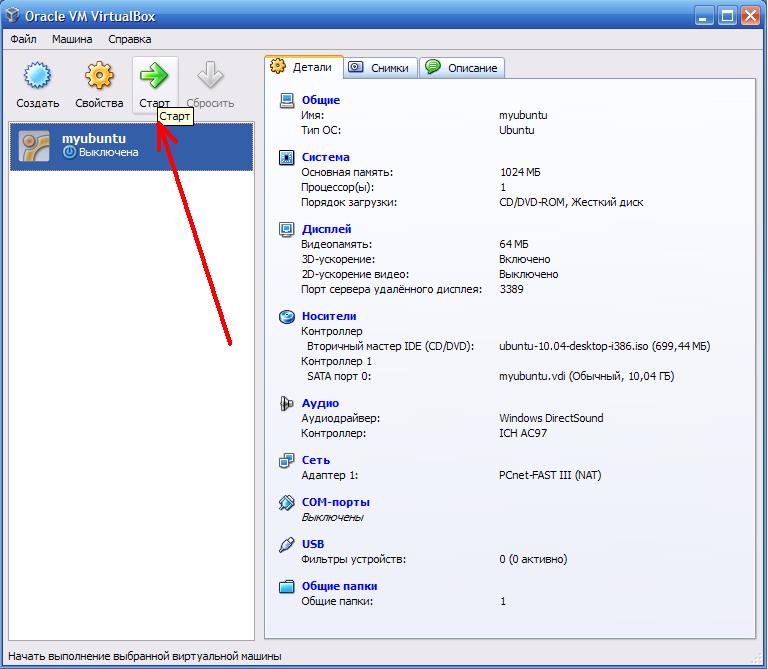The width and height of the screenshot is (768, 669).
Task: Click the camera icon on Снимки tab
Action: (x=356, y=67)
